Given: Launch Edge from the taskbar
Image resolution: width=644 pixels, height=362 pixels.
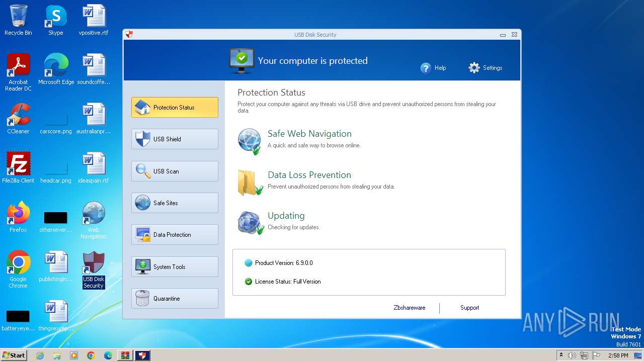Looking at the screenshot, I should click(108, 355).
